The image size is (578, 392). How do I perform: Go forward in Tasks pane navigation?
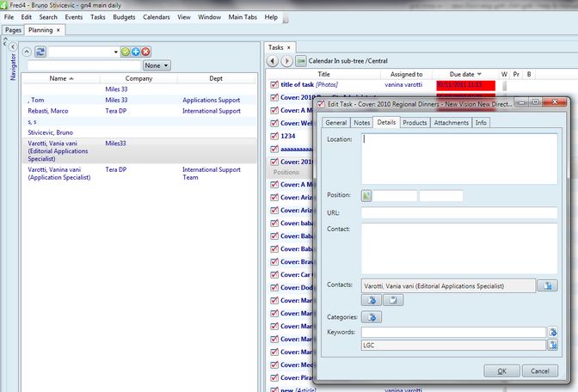286,61
